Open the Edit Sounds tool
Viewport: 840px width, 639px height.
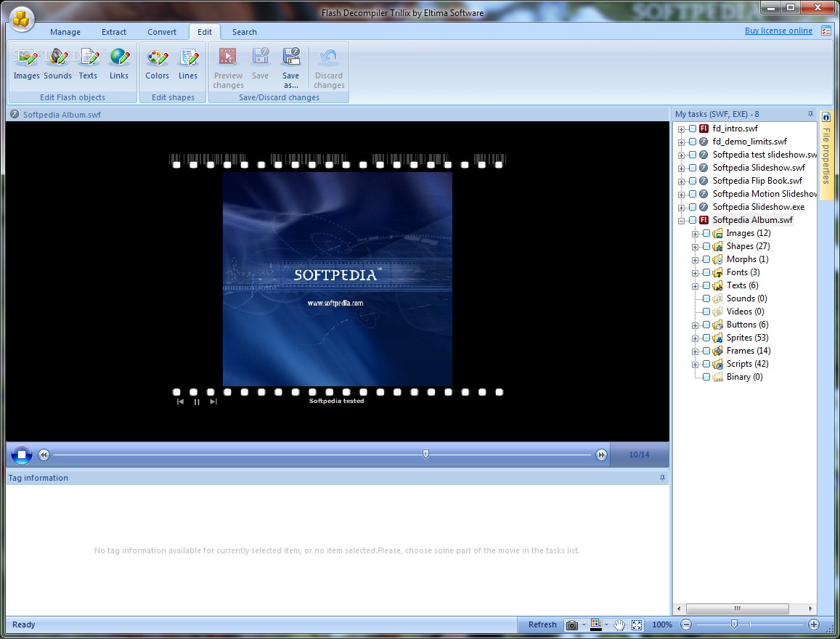click(x=58, y=63)
